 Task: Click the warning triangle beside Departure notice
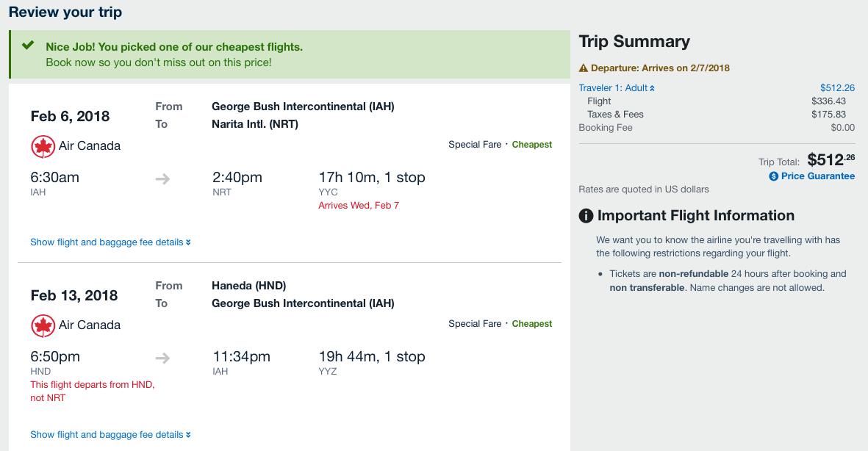tap(584, 68)
